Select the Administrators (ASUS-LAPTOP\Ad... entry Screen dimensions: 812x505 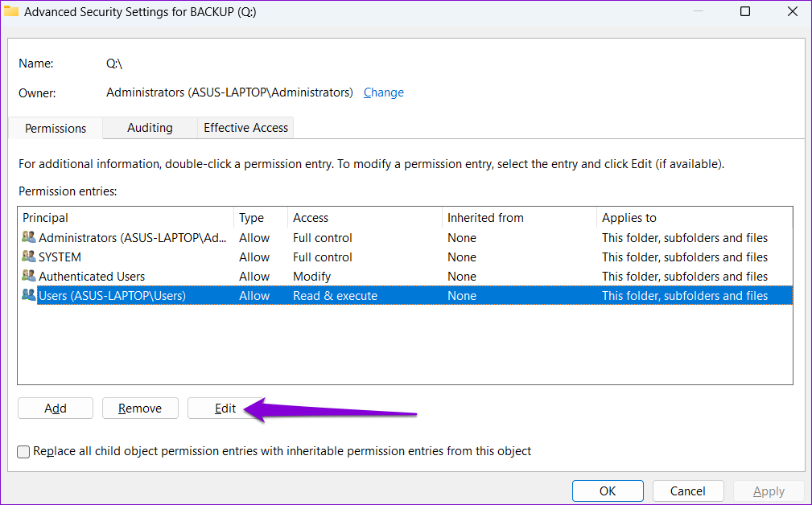tap(405, 237)
